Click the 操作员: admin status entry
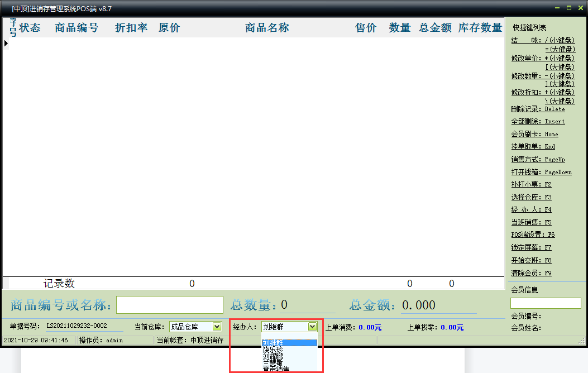The height and width of the screenshot is (373, 588). [101, 340]
